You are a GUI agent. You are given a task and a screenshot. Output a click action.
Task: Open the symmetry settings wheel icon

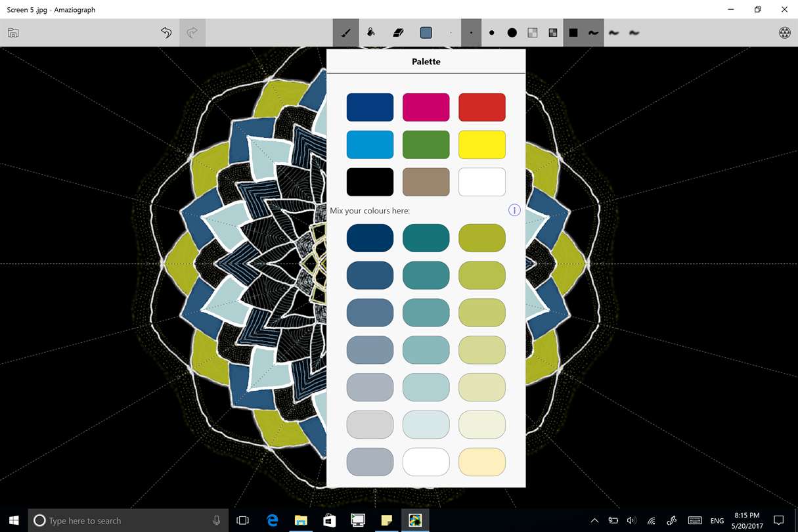[784, 33]
